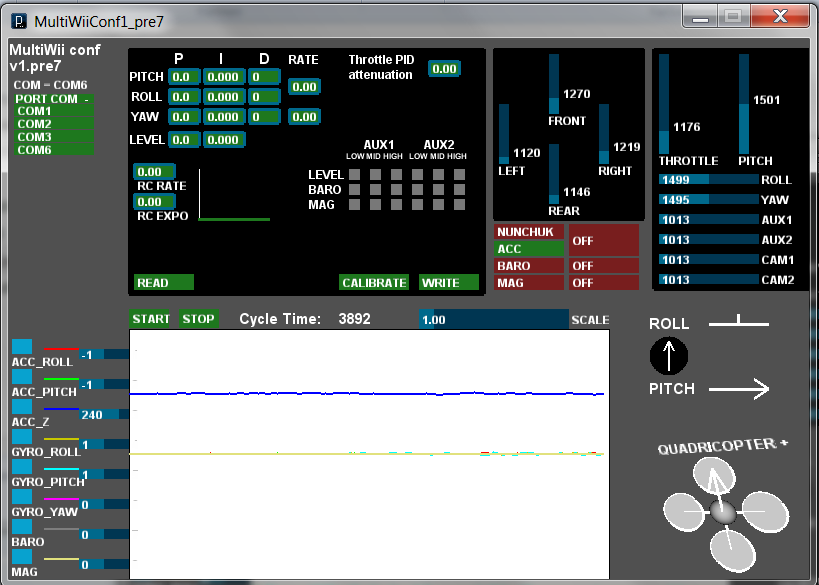The width and height of the screenshot is (819, 585).
Task: Click the LEVEL I value field
Action: click(224, 139)
